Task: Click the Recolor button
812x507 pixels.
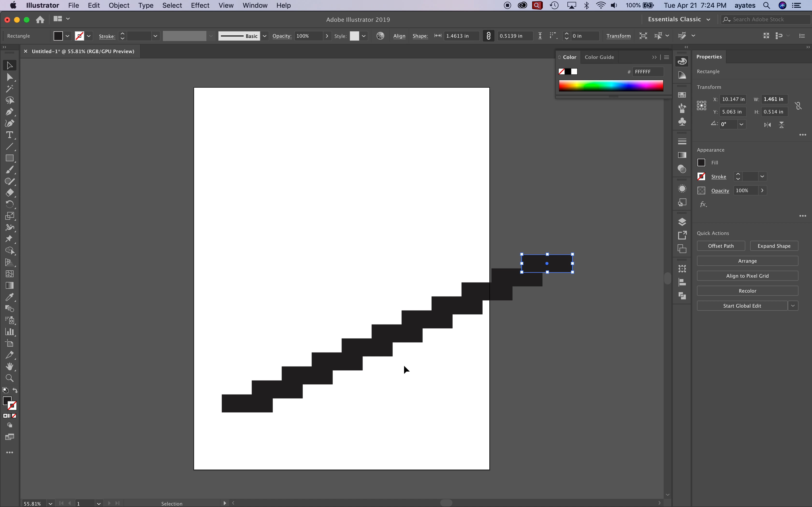Action: tap(747, 290)
